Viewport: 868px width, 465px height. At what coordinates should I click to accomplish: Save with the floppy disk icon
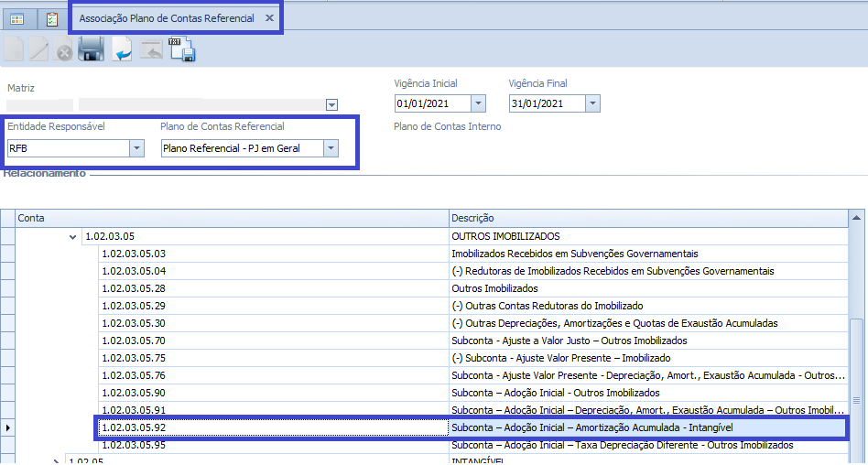[92, 49]
